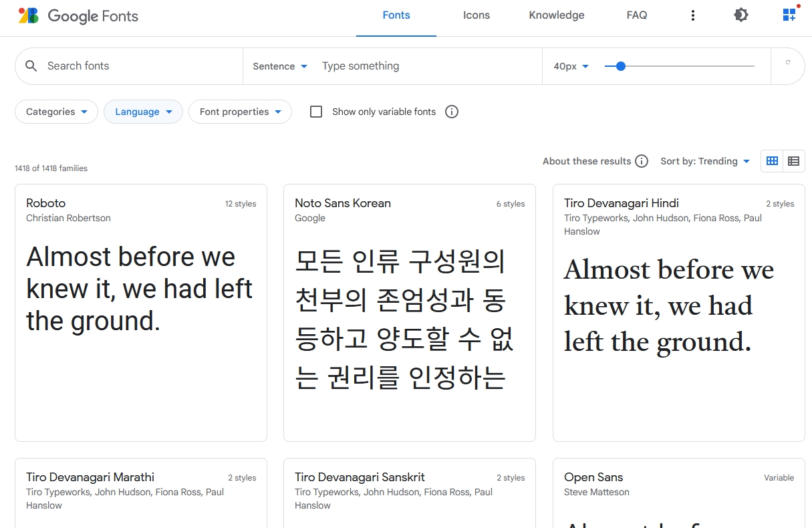Select the FAQ tab
The width and height of the screenshot is (812, 528).
(x=637, y=15)
